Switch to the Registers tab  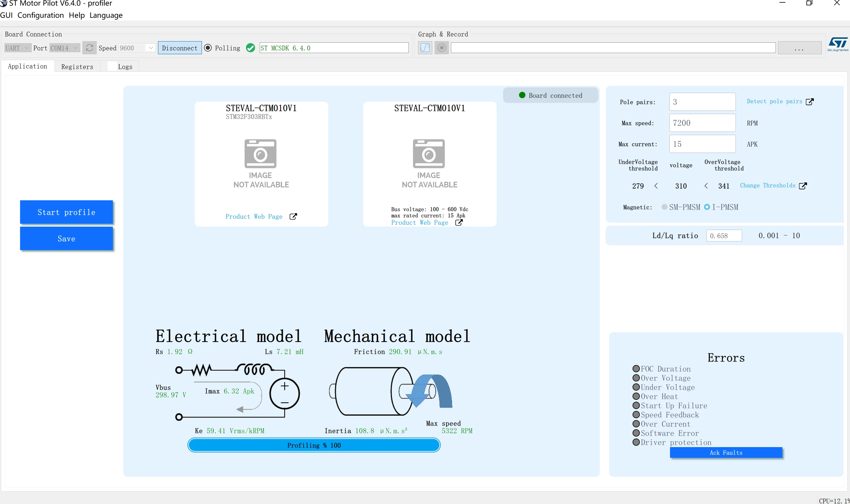77,67
